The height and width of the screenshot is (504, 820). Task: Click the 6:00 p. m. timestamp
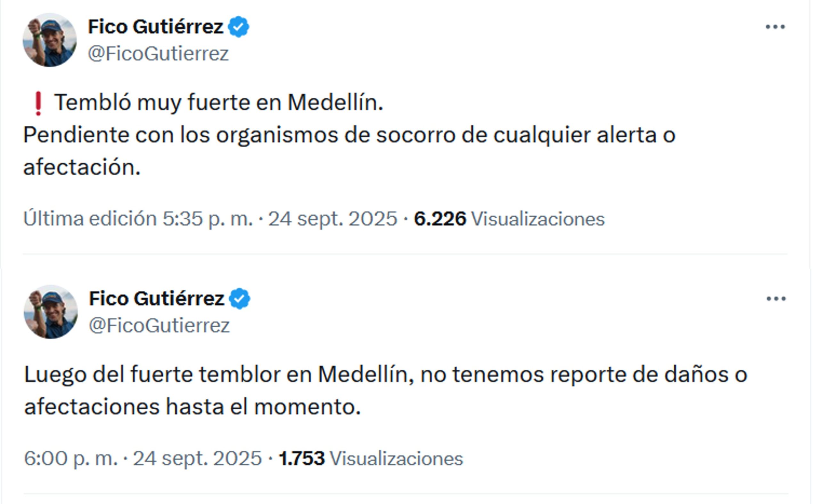click(71, 458)
